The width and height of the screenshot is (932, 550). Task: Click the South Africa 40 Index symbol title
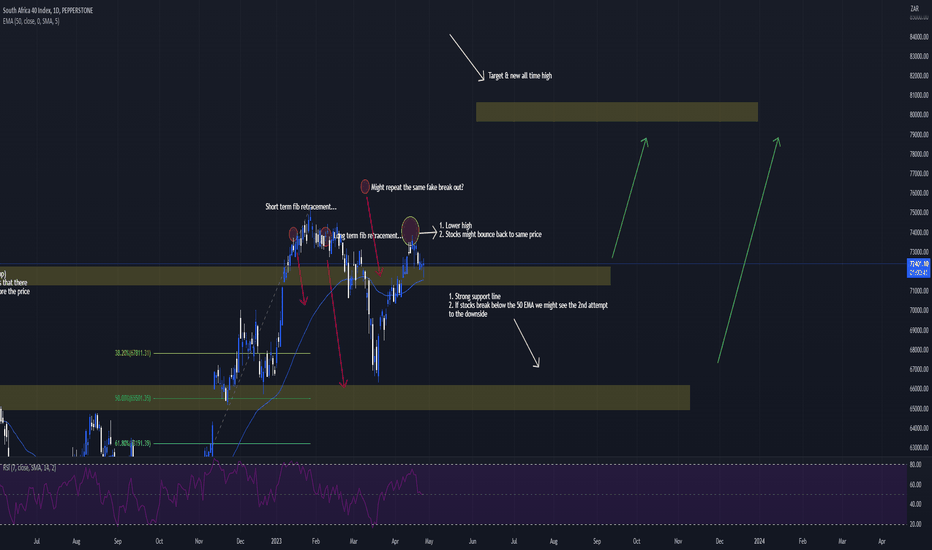(x=48, y=11)
